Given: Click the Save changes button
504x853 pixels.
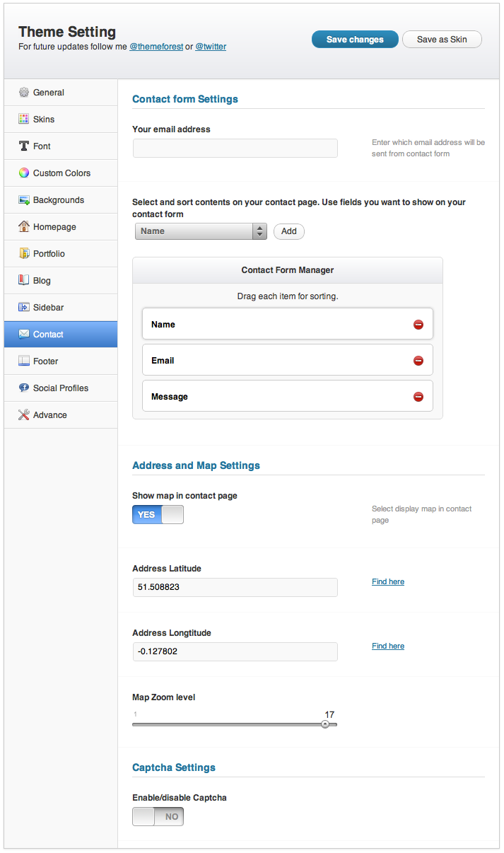Looking at the screenshot, I should pos(355,40).
